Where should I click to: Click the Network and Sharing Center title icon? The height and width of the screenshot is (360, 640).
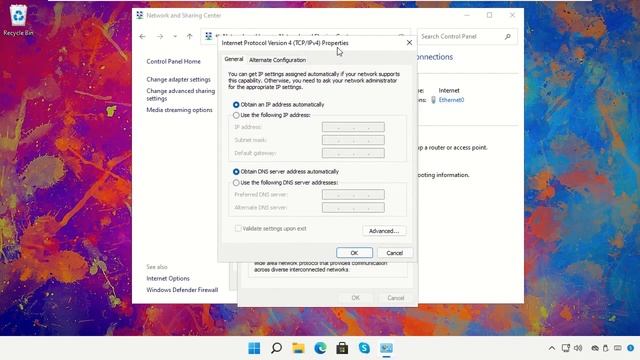point(140,15)
